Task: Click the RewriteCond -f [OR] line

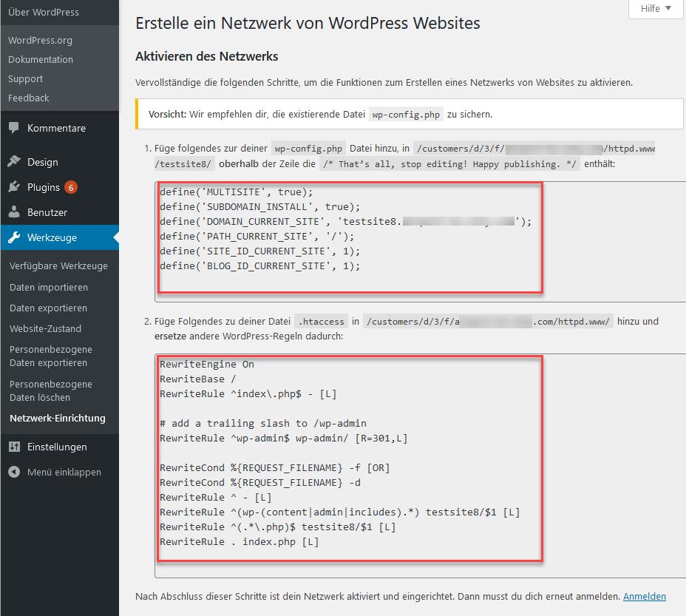Action: (x=275, y=467)
